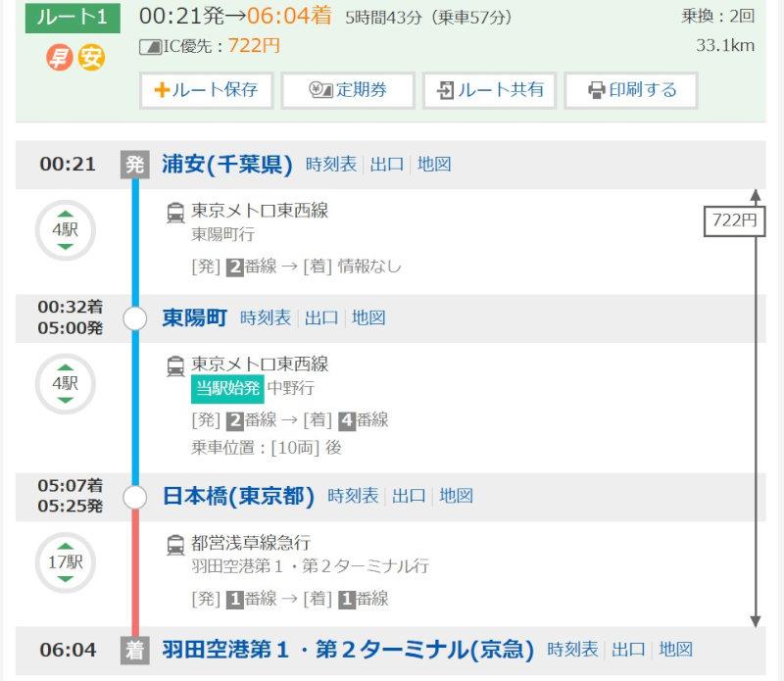Click the transfer circle marker at 東陽町
784x681 pixels.
[135, 318]
